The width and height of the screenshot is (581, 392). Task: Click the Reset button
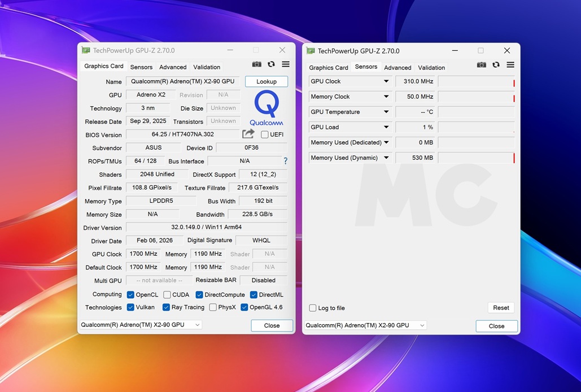point(501,307)
